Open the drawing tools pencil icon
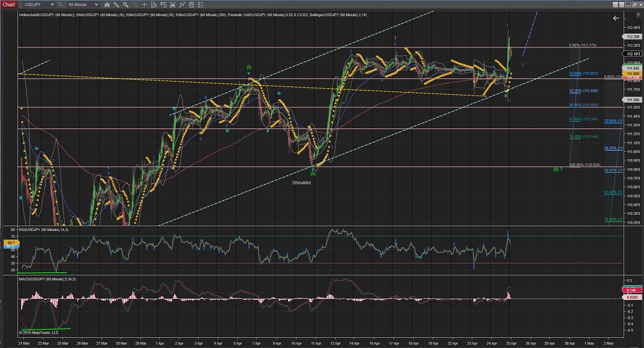Image resolution: width=644 pixels, height=348 pixels. pos(116,5)
